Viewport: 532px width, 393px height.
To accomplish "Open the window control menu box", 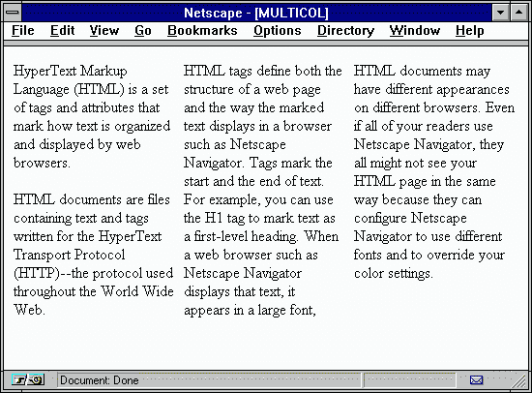I will click(13, 13).
